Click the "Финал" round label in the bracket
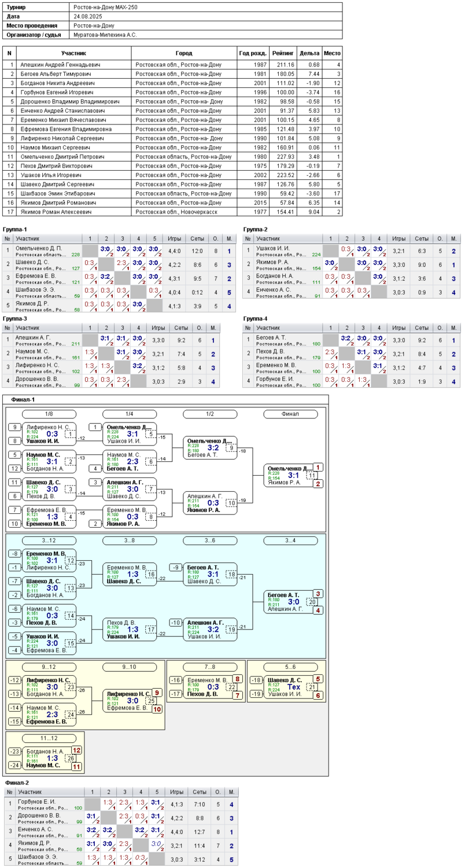465x868 pixels. 290,414
